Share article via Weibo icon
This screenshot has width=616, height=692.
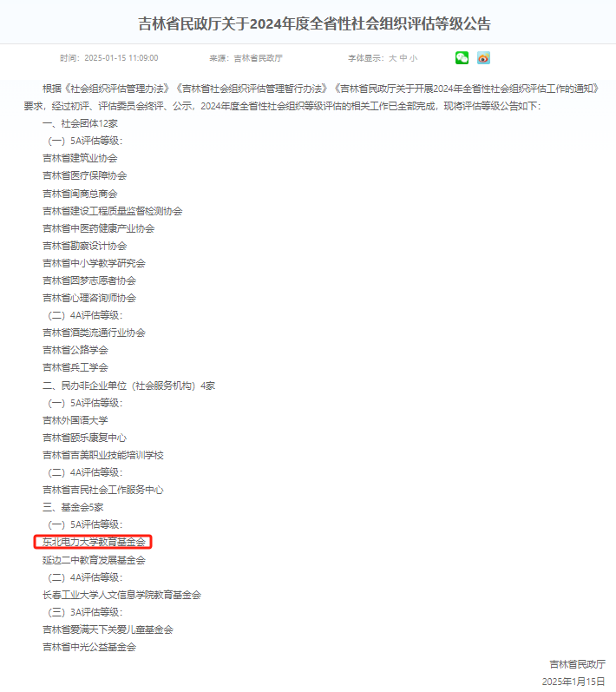click(483, 58)
